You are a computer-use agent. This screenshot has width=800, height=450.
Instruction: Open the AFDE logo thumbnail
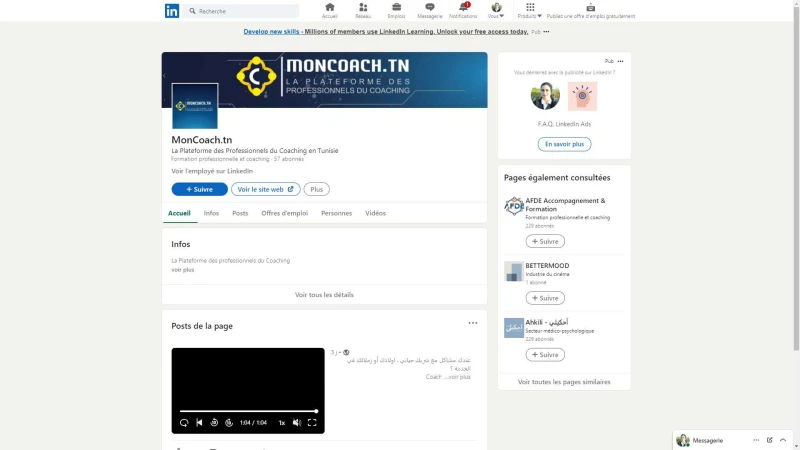514,206
